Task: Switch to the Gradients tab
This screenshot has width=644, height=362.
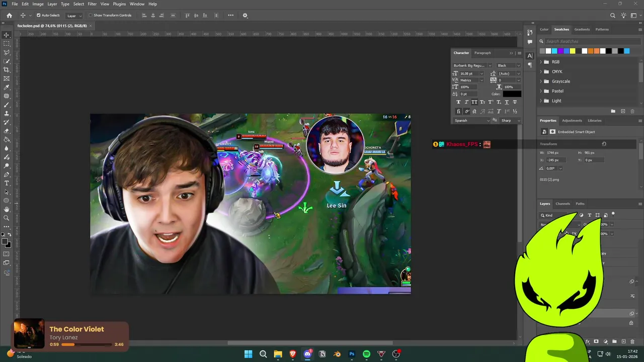Action: pos(582,29)
